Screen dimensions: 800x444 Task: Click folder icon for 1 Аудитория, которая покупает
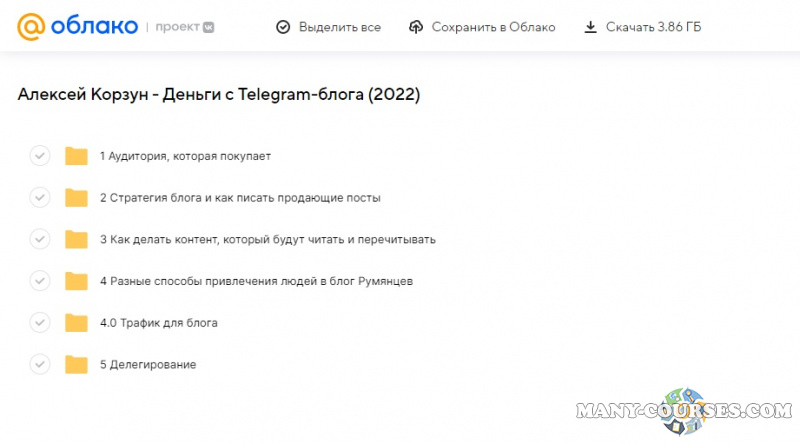pos(77,156)
